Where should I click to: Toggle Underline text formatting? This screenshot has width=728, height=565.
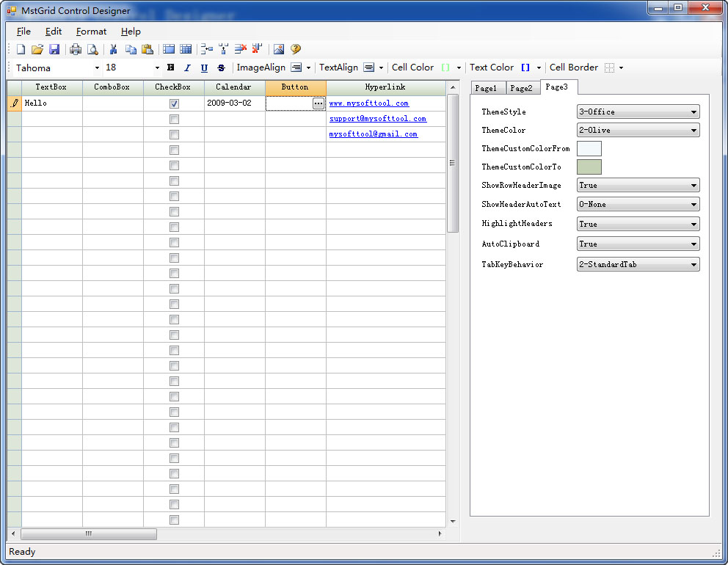pos(204,68)
